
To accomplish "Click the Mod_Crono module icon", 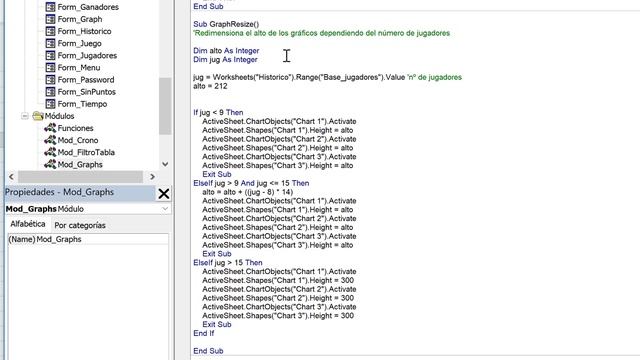I will pos(50,140).
